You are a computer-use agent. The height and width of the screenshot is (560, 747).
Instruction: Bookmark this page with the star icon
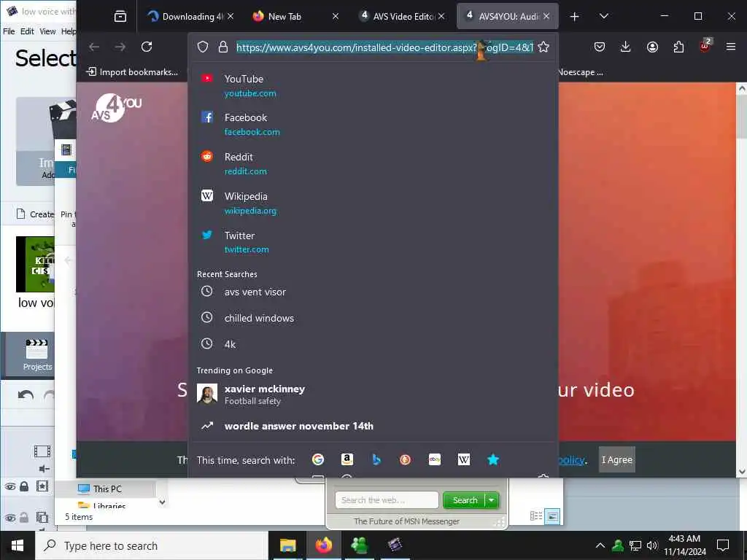click(x=543, y=47)
